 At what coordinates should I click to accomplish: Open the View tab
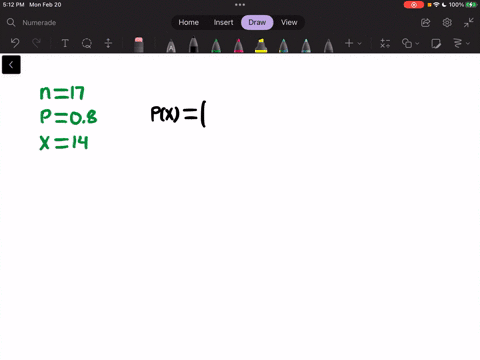click(289, 22)
